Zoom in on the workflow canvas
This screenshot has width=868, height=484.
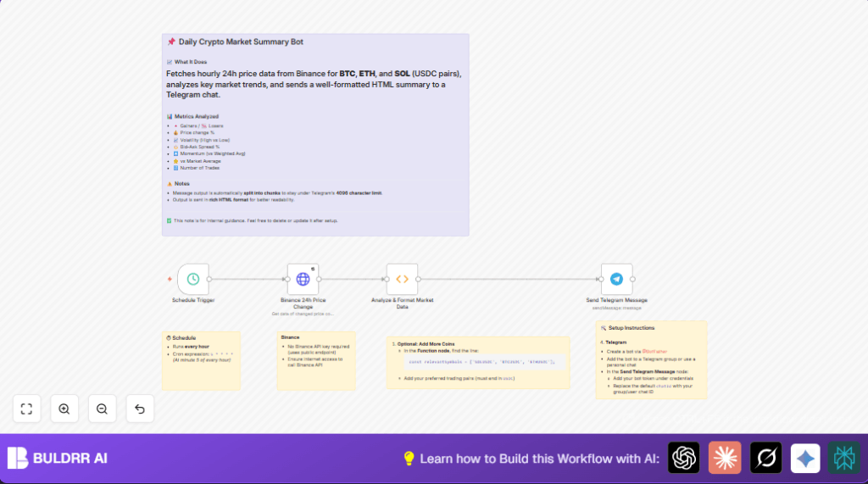64,409
